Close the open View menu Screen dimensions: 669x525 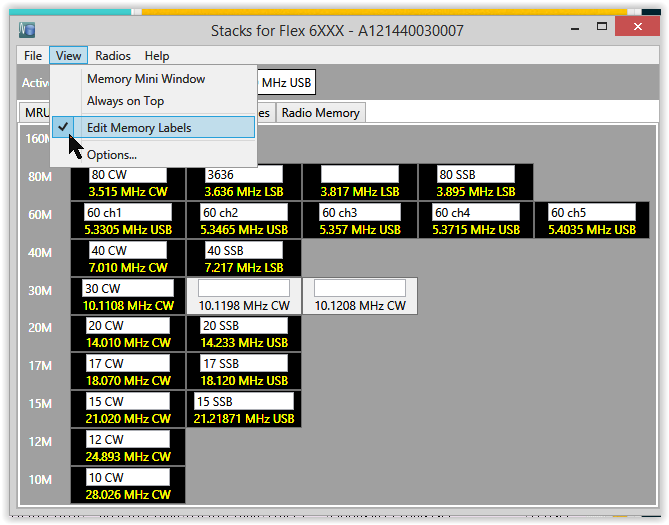[x=68, y=56]
